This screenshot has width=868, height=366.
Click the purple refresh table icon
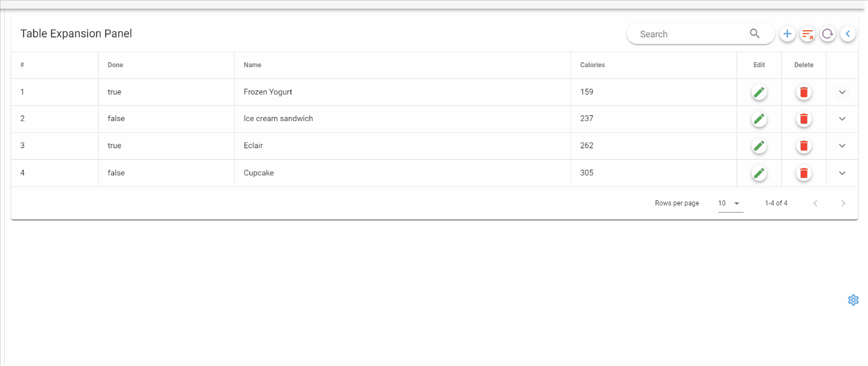[x=828, y=34]
